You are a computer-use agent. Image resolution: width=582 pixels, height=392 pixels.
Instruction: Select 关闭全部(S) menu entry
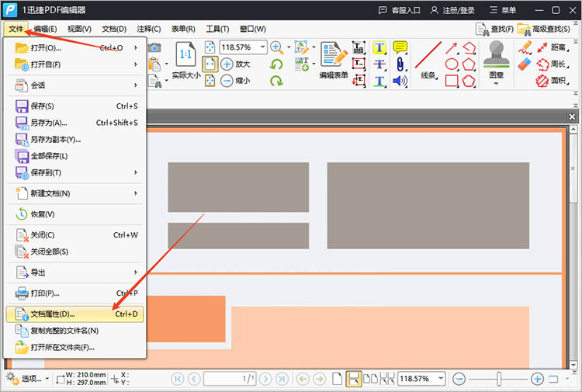coord(75,252)
